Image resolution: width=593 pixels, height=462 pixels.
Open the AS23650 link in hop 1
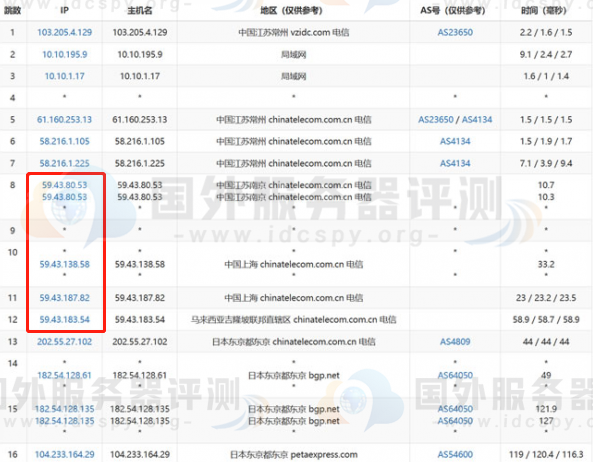coord(455,33)
